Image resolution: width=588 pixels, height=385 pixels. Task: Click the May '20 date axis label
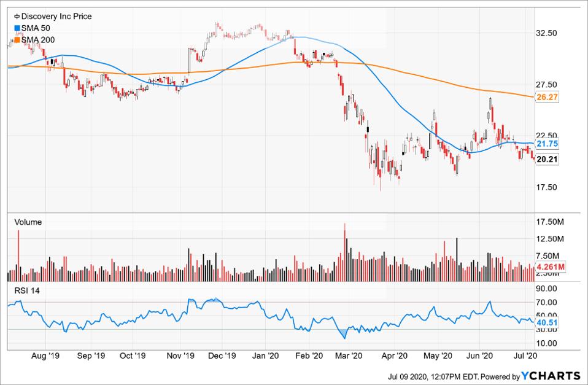[438, 356]
